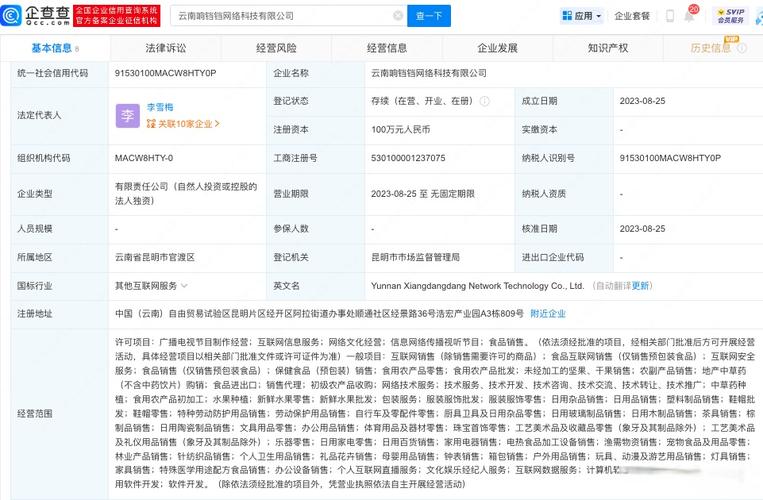Click info icon next to 存续 status
Image resolution: width=763 pixels, height=500 pixels.
coord(485,101)
